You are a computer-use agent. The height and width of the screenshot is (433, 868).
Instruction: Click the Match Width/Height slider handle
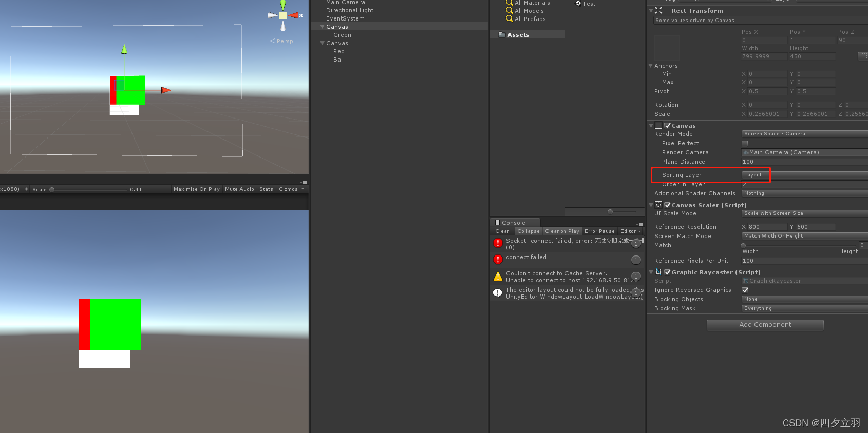pyautogui.click(x=743, y=245)
